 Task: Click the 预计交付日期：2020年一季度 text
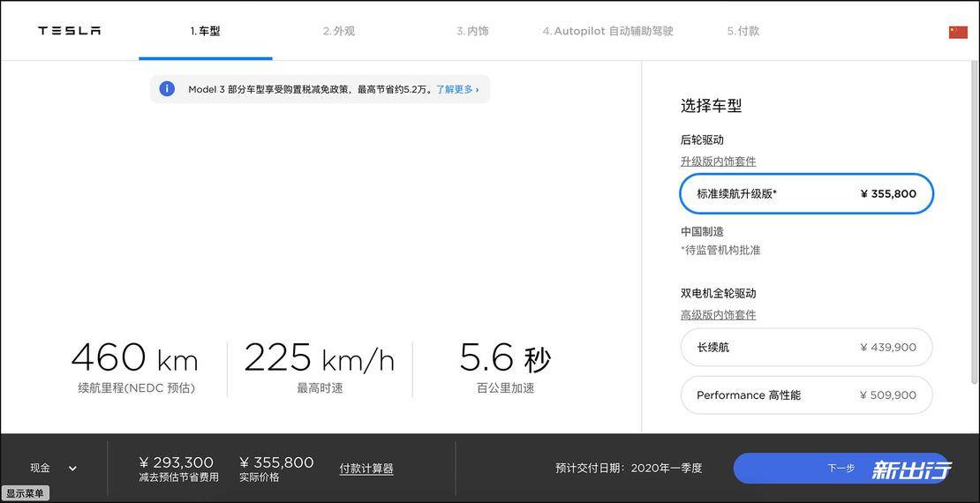(629, 468)
